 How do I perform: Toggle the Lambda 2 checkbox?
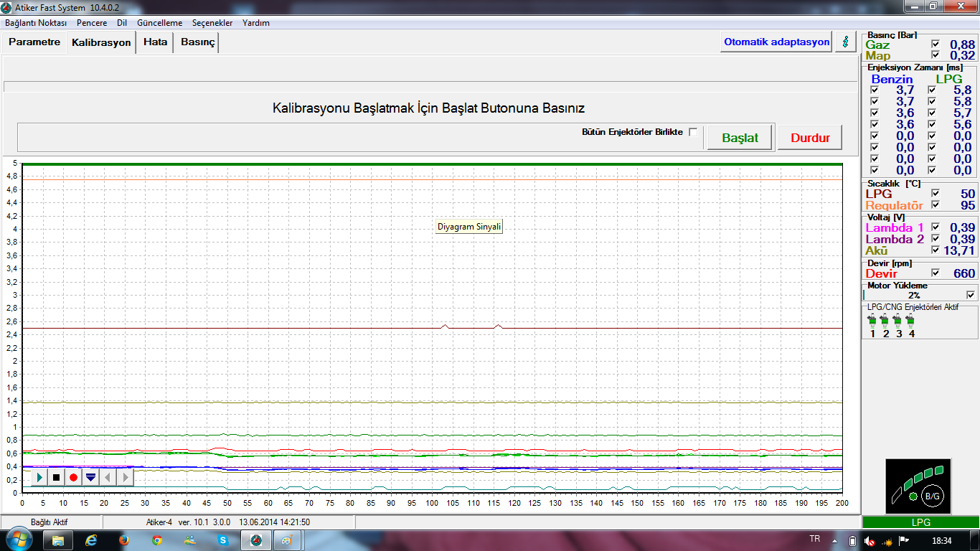pyautogui.click(x=935, y=239)
